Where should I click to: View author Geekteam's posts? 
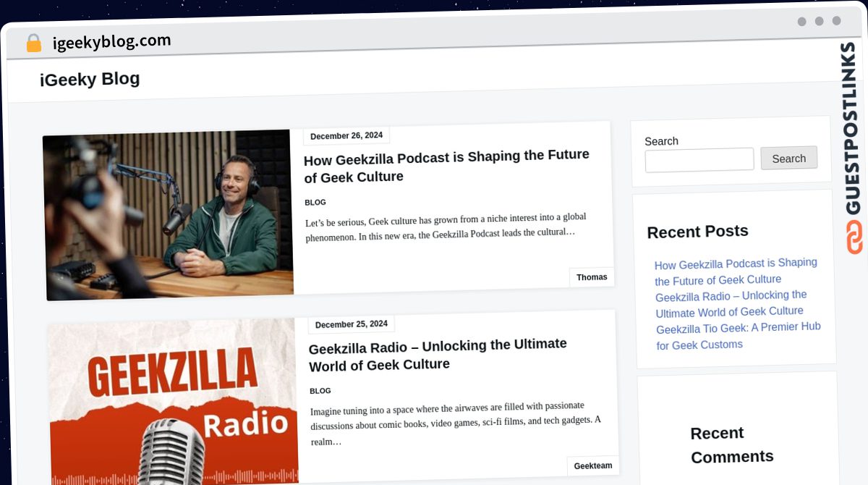(593, 466)
